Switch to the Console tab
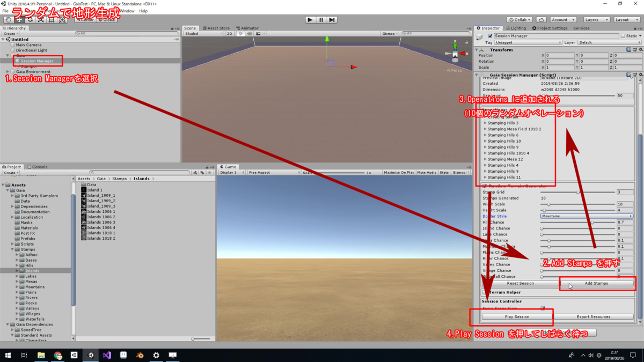 coord(38,167)
